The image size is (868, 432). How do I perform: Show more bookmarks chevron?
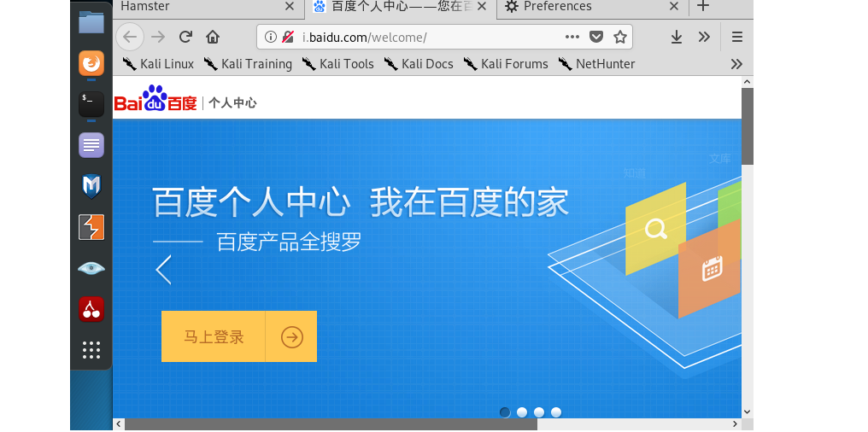736,64
